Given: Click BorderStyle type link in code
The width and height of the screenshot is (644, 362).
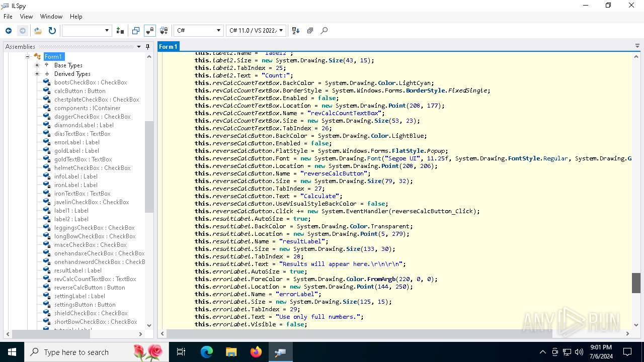Looking at the screenshot, I should (426, 90).
